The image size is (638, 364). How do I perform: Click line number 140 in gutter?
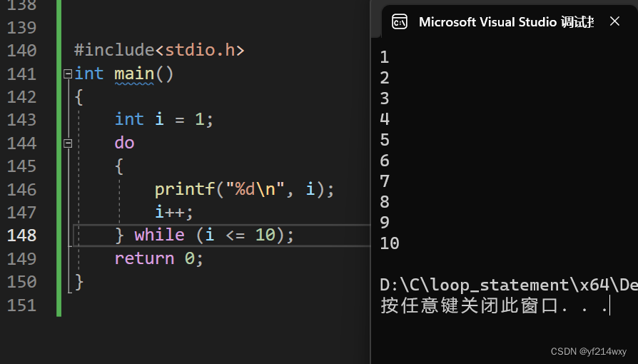click(22, 51)
